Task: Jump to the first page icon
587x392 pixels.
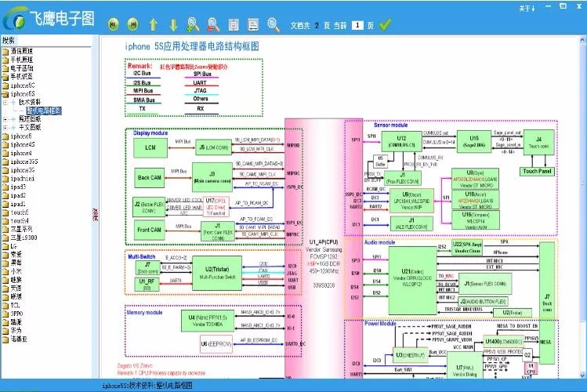Action: click(114, 24)
